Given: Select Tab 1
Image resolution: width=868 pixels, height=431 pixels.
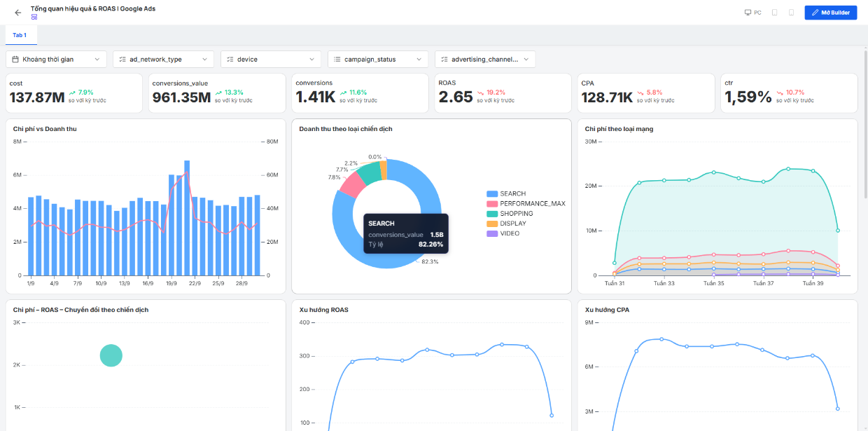Looking at the screenshot, I should tap(20, 35).
